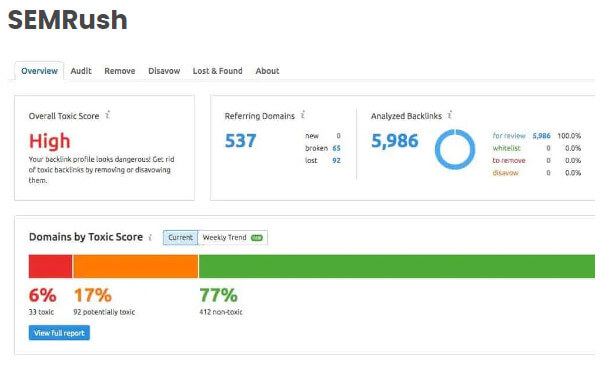Open the for review 5,986 count

pos(541,136)
